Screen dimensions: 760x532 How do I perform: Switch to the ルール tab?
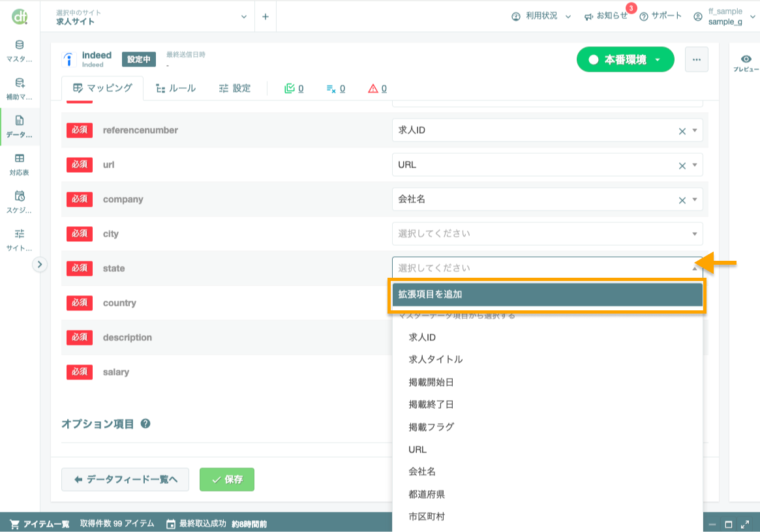tap(175, 88)
